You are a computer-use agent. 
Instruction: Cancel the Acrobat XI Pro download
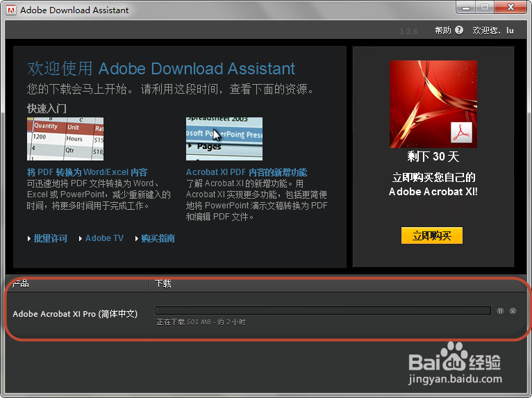click(x=513, y=311)
